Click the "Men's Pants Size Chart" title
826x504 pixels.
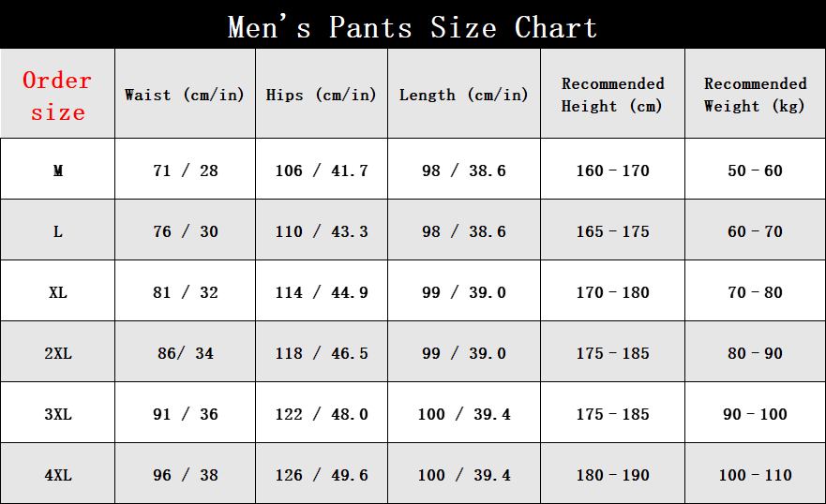(x=413, y=27)
